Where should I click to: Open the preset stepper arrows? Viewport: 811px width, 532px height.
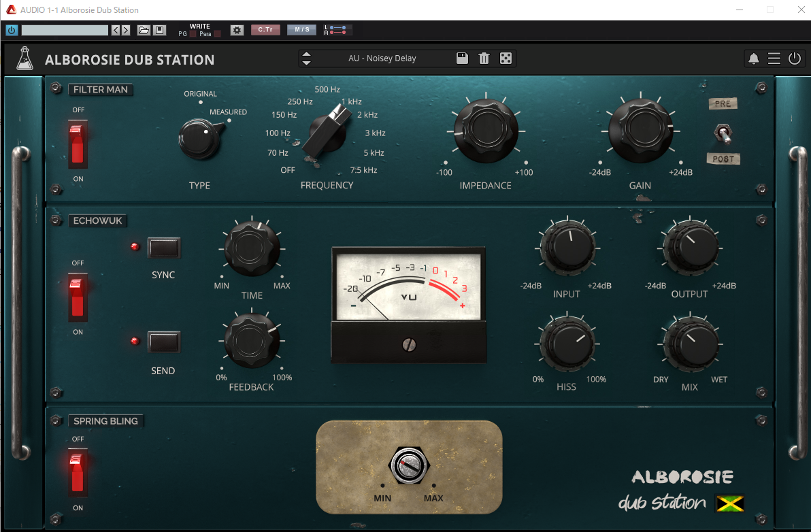(306, 59)
